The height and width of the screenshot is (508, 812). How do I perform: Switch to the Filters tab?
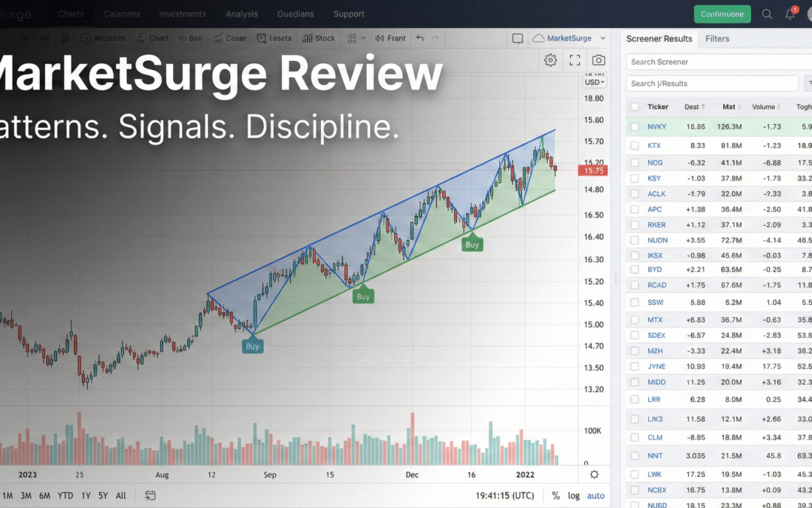pos(717,38)
